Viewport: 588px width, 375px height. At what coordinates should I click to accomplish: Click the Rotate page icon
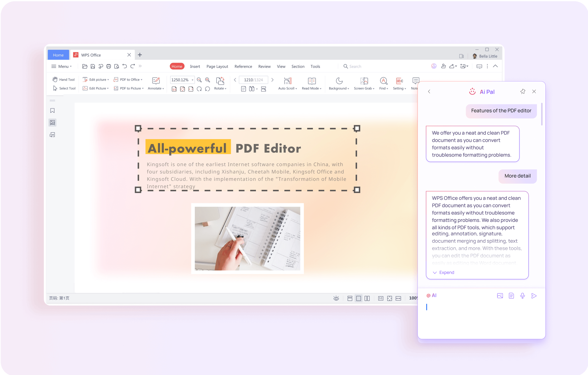coord(220,84)
